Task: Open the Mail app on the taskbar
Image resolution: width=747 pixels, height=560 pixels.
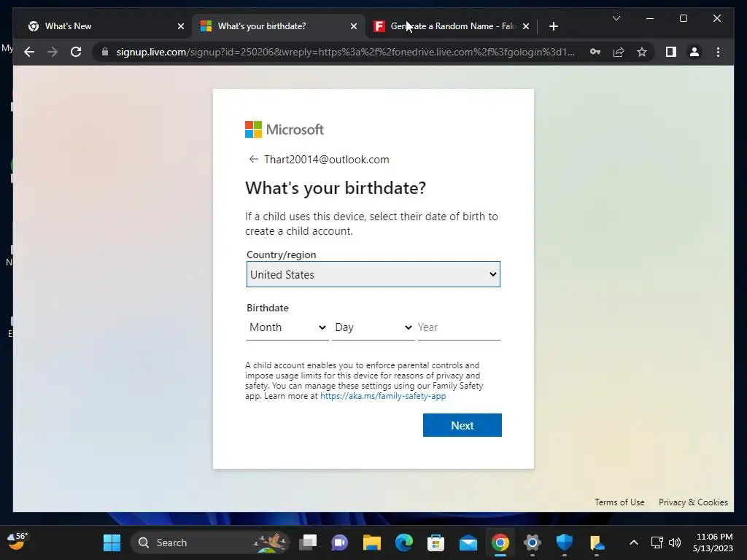Action: (x=468, y=542)
